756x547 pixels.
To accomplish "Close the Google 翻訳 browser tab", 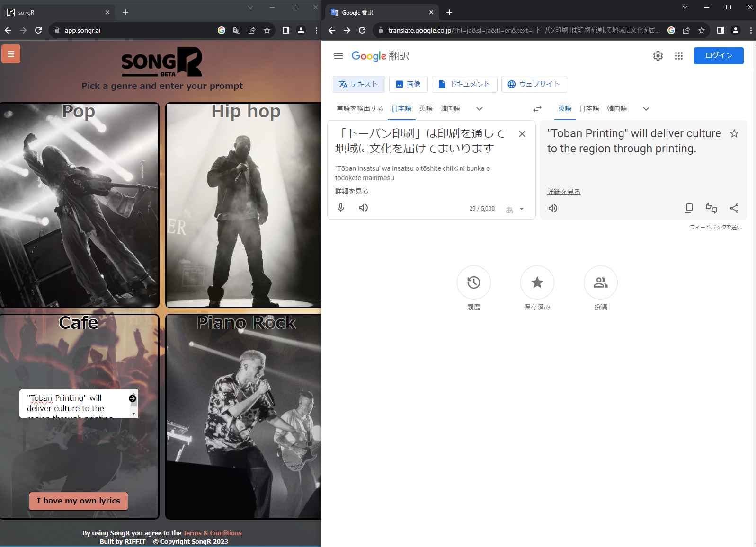I will pos(431,12).
